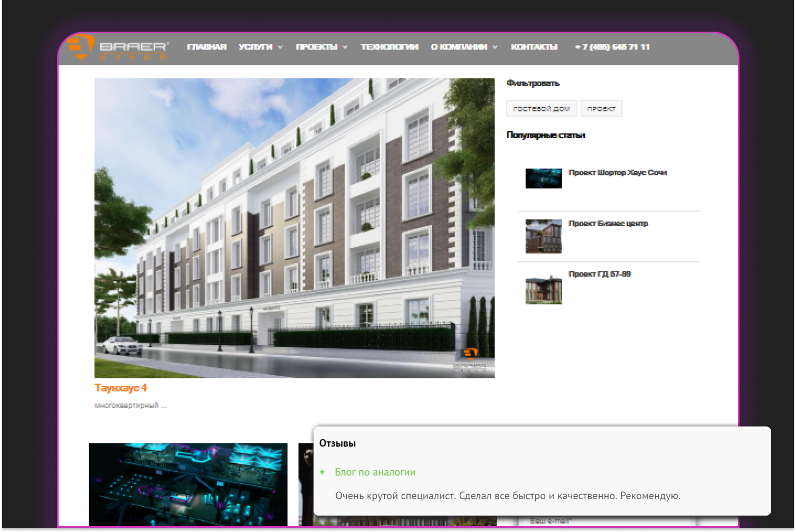Open the ГЛАВНАЯ menu item
The height and width of the screenshot is (532, 796).
206,47
